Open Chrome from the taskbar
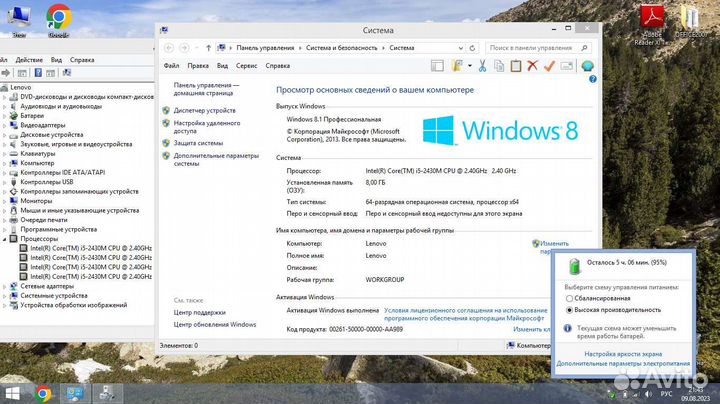Viewport: 720px width, 404px height. 44,394
